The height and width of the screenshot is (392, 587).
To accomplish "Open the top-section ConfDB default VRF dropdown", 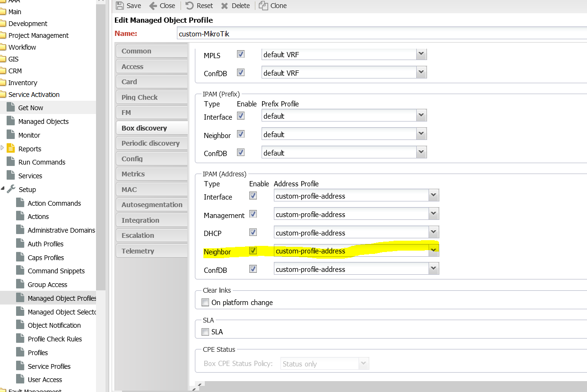I will [421, 73].
